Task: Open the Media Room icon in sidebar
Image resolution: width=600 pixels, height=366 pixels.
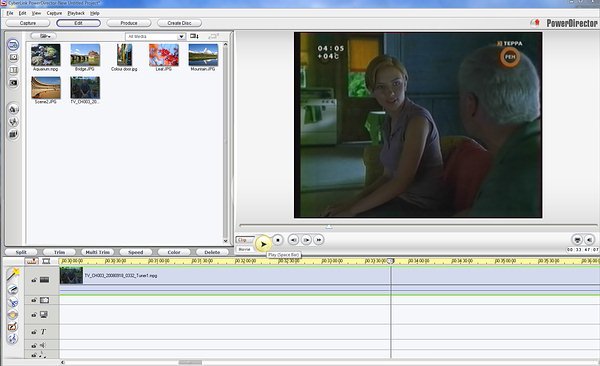Action: (13, 45)
